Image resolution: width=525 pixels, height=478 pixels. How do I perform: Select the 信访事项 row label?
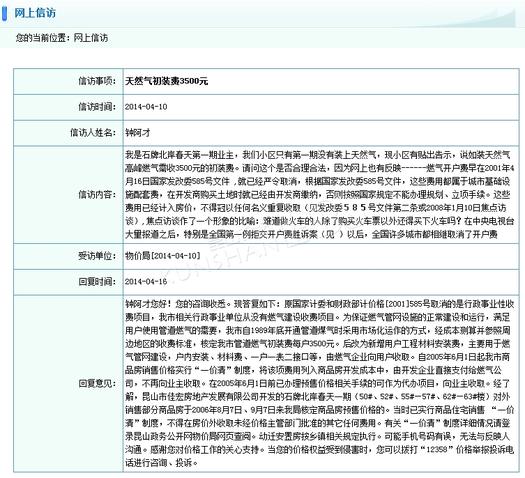[x=97, y=81]
